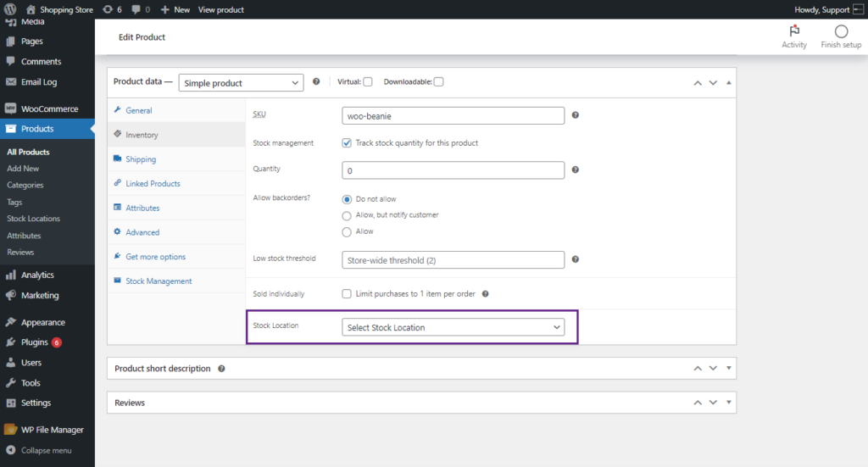The height and width of the screenshot is (467, 868).
Task: Open Add New under Products menu
Action: coord(23,168)
